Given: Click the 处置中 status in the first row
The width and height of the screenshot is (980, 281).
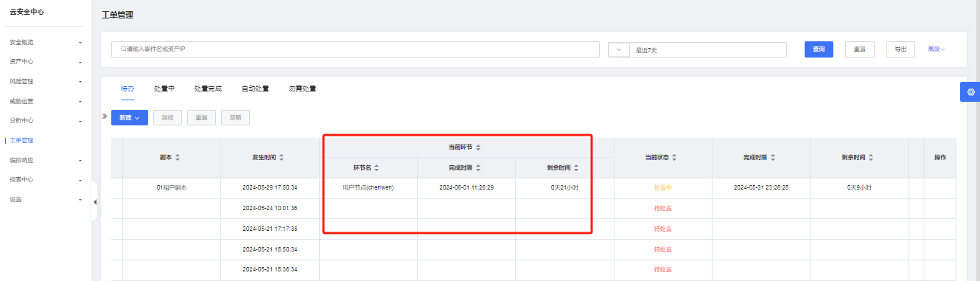Looking at the screenshot, I should pos(662,187).
